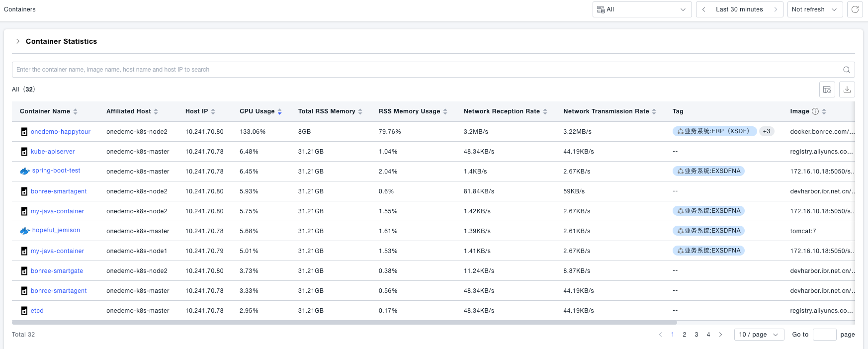This screenshot has width=868, height=349.
Task: Go to previous time range arrow
Action: pyautogui.click(x=704, y=9)
